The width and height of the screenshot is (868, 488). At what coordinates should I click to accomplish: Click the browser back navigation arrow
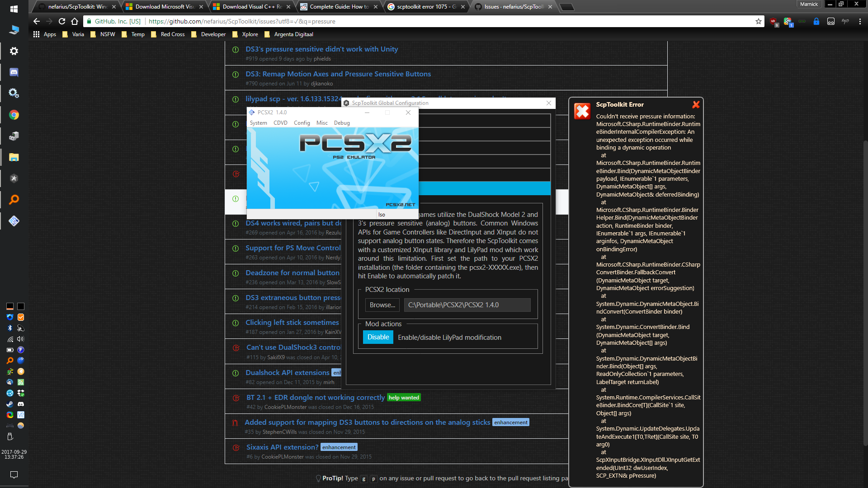pos(37,21)
